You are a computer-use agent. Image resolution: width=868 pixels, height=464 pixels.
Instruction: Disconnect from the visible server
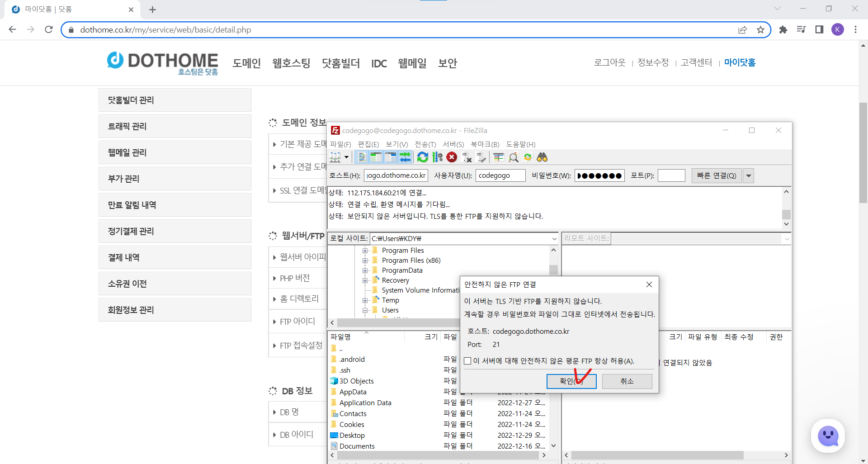467,157
